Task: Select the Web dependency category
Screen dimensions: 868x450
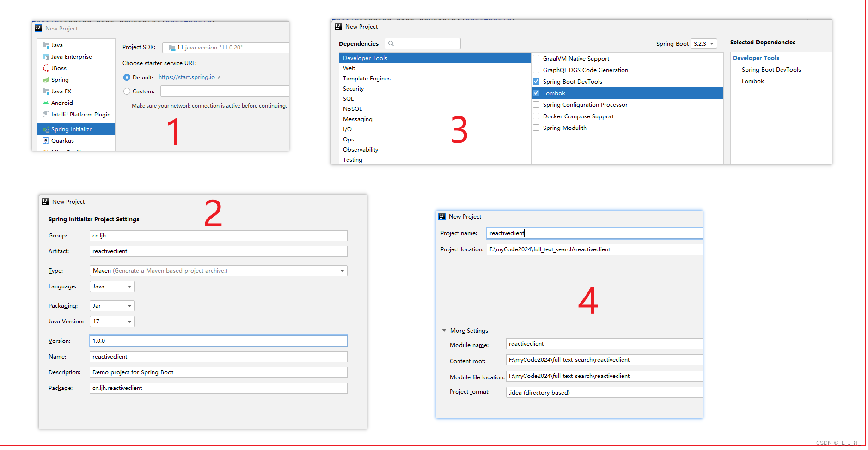Action: pyautogui.click(x=435, y=68)
